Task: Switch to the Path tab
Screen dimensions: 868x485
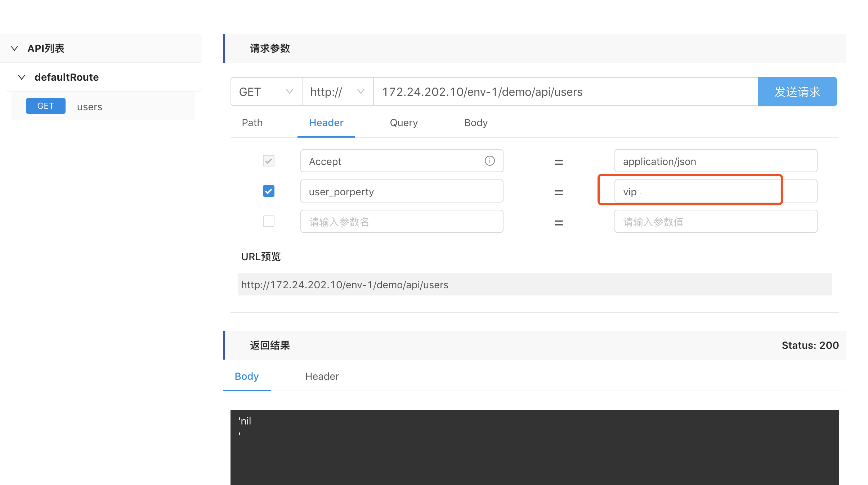Action: click(x=252, y=123)
